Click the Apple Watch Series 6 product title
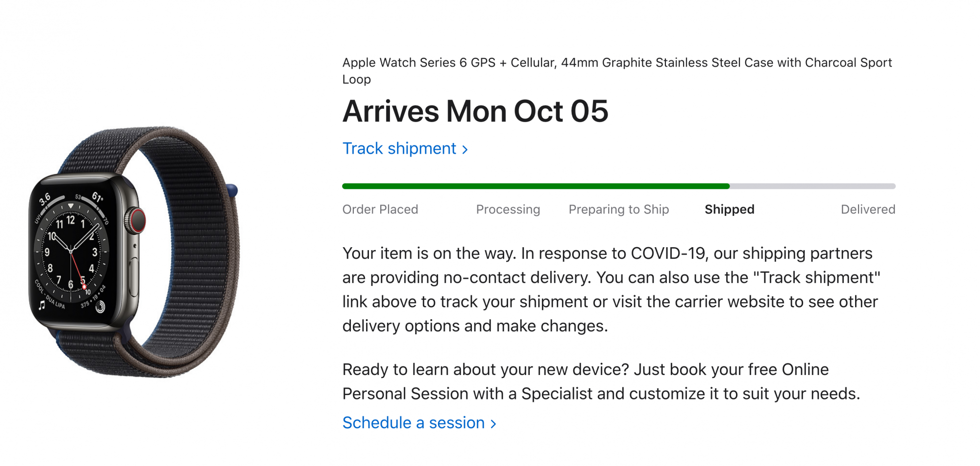This screenshot has width=980, height=466. [617, 71]
